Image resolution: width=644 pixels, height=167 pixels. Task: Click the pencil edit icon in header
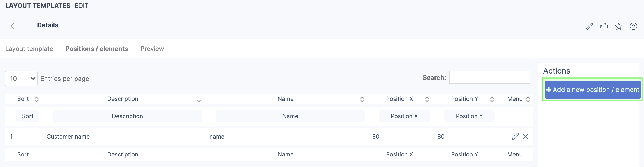(589, 27)
